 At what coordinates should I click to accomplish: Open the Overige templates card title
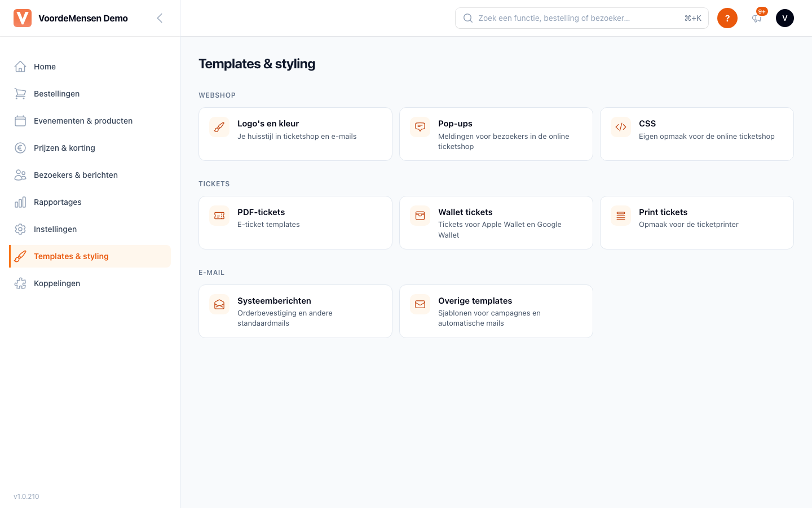pyautogui.click(x=475, y=301)
